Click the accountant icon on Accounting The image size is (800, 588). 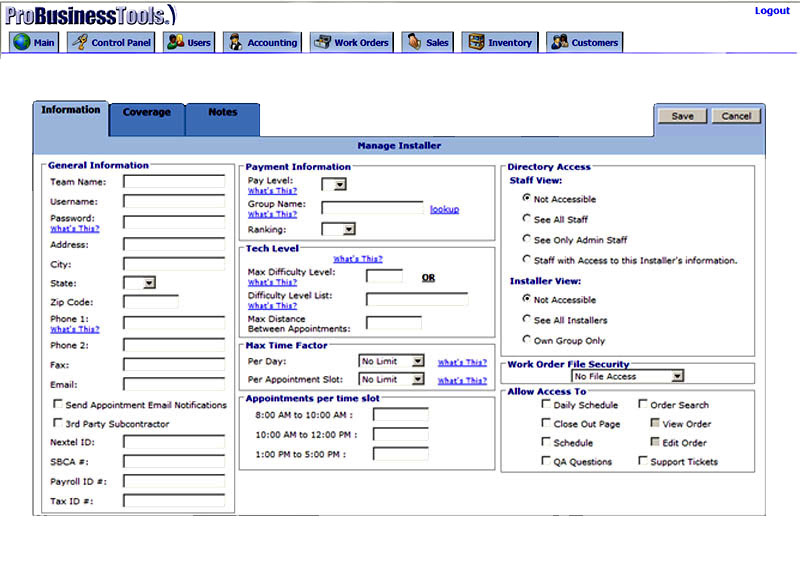click(235, 42)
